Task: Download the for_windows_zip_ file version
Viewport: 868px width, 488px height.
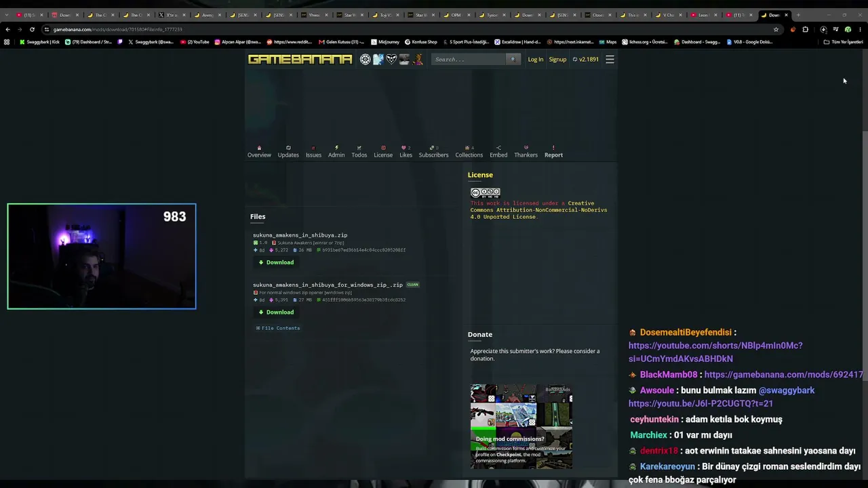Action: point(276,312)
